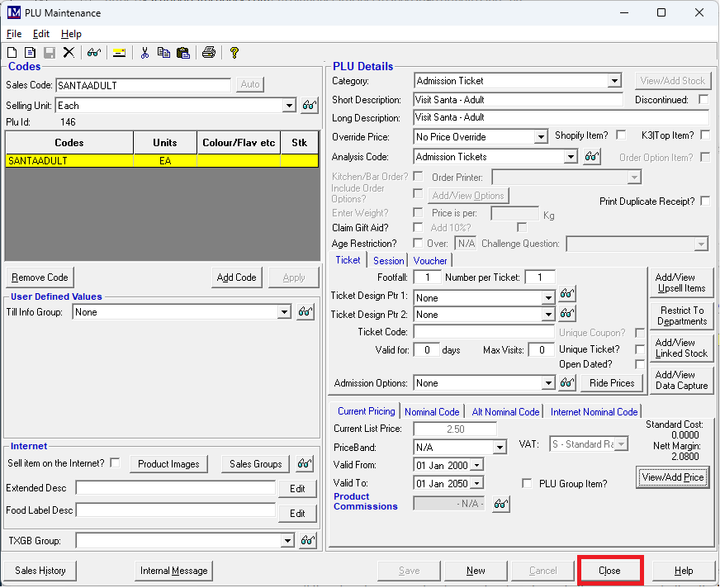Viewport: 720px width, 588px height.
Task: Click glasses lookup icon beside Analysis Code
Action: (591, 157)
